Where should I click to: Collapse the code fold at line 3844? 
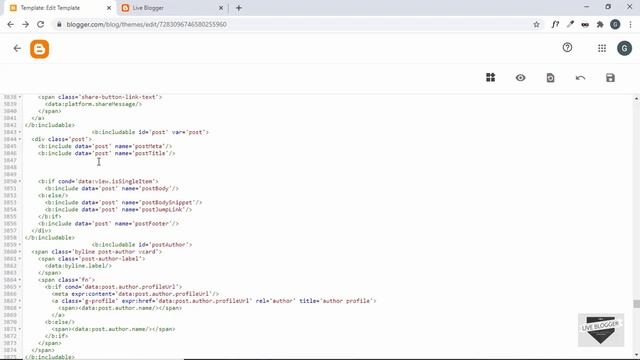tap(20, 139)
